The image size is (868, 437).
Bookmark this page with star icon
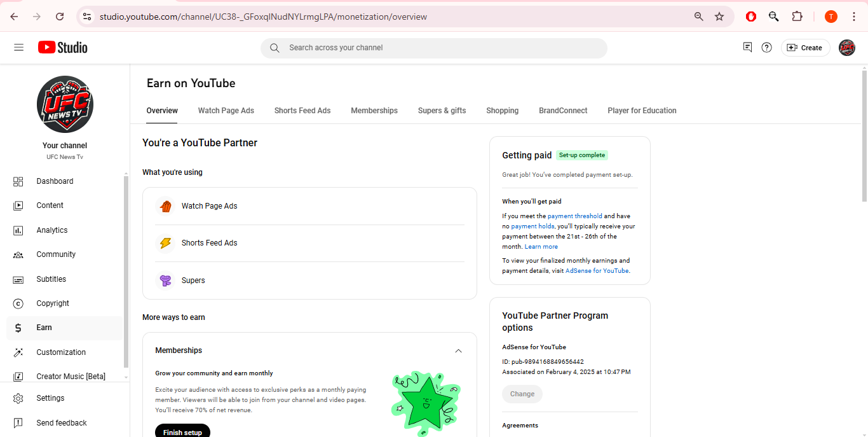719,17
